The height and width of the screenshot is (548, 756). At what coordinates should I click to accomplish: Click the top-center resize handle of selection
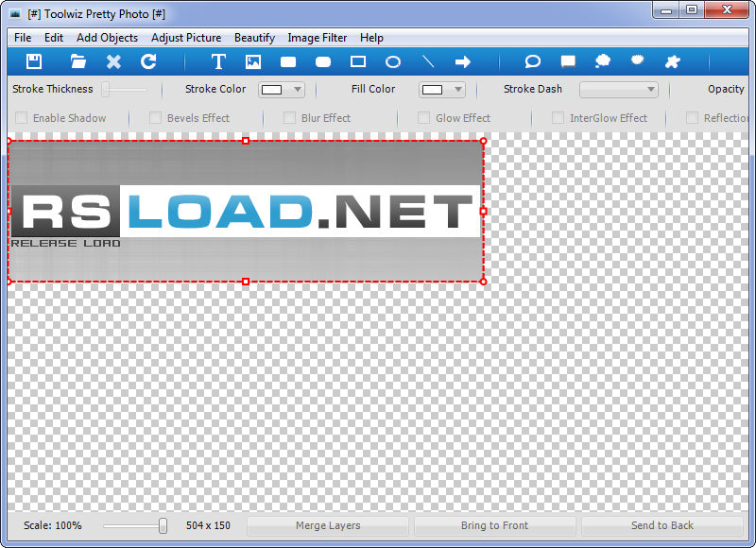(x=246, y=141)
